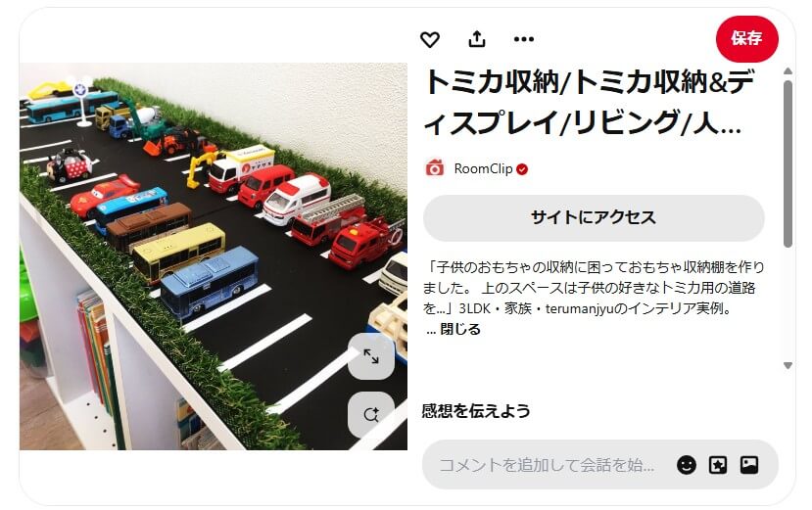Image resolution: width=812 pixels, height=510 pixels.
Task: Click the サイトにアクセス button
Action: coord(594,217)
